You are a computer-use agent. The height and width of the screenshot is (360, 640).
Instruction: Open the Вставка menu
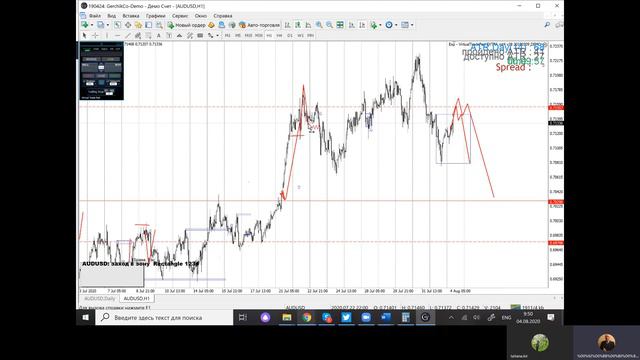click(131, 16)
